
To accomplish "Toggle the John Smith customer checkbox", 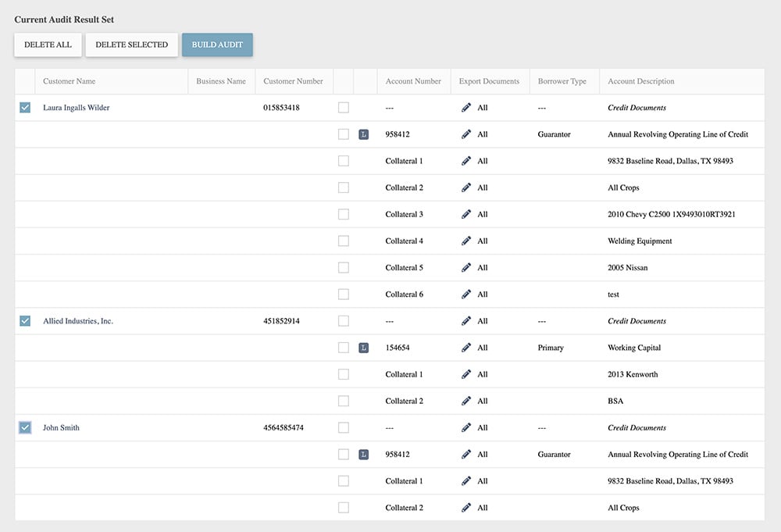I will coord(25,427).
